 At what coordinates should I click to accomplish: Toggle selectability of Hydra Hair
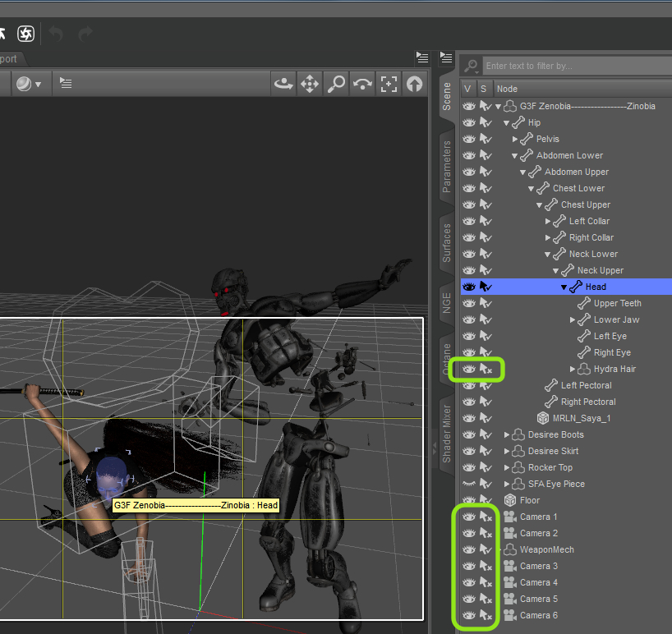click(486, 369)
